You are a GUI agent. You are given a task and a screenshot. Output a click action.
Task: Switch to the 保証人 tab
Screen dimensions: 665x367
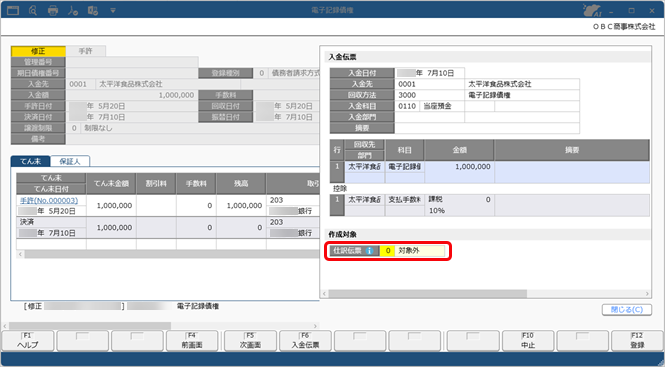(x=70, y=161)
